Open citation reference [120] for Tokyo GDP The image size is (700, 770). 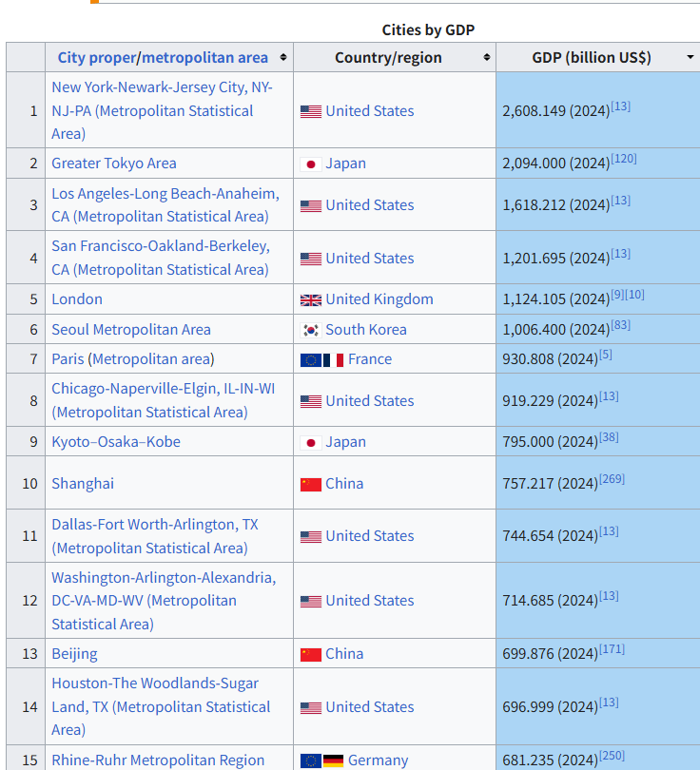[624, 159]
